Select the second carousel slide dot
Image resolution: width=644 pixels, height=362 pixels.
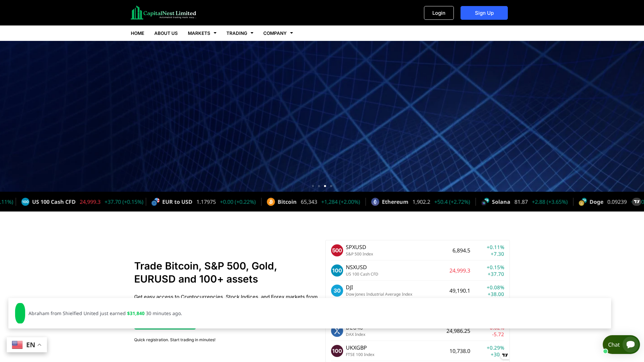pyautogui.click(x=319, y=186)
